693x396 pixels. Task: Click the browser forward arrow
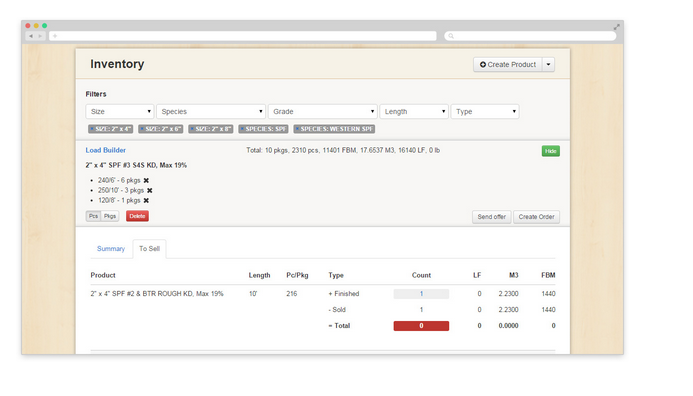pyautogui.click(x=40, y=36)
